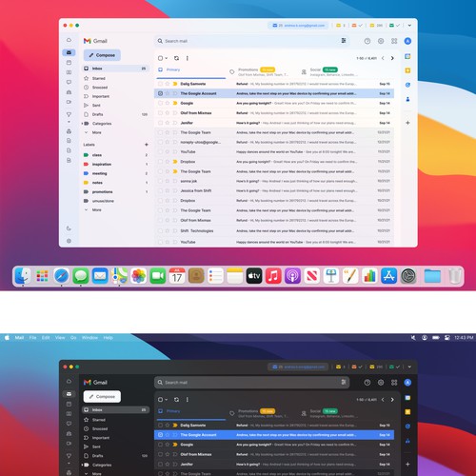Open the yellow Keep side panel icon in the dark window

click(x=407, y=412)
